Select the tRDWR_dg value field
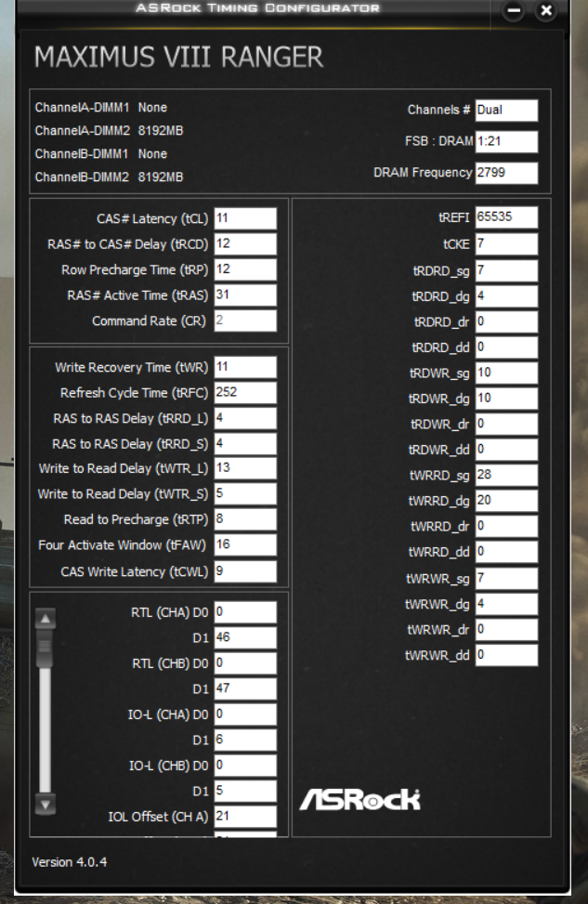 pos(506,399)
